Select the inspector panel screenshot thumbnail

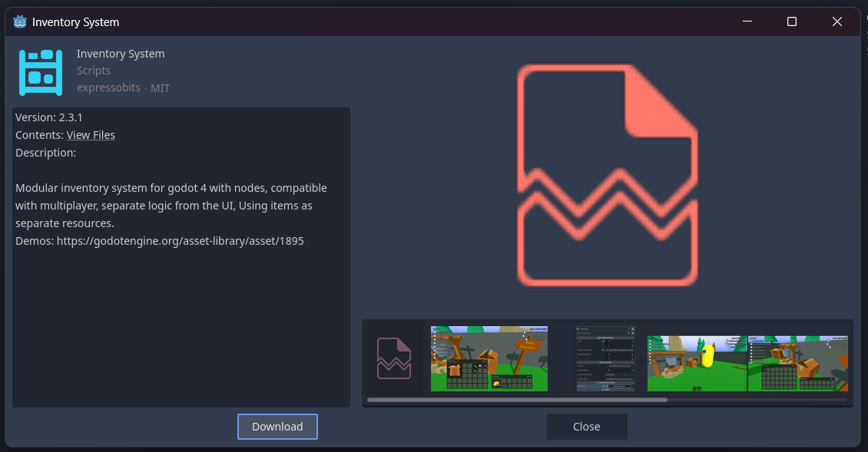(605, 358)
